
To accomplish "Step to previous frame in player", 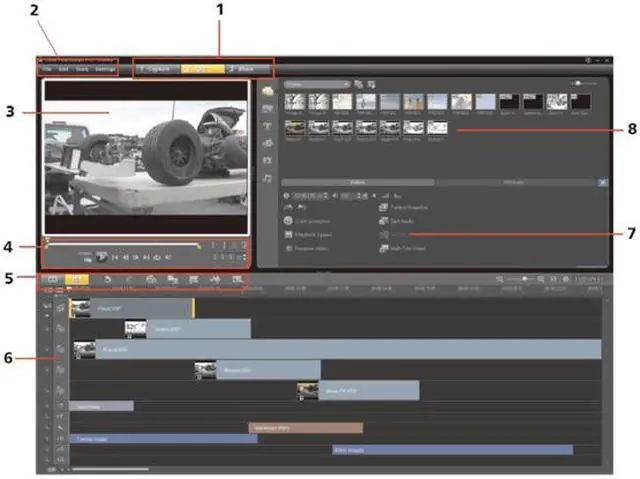I will point(126,257).
